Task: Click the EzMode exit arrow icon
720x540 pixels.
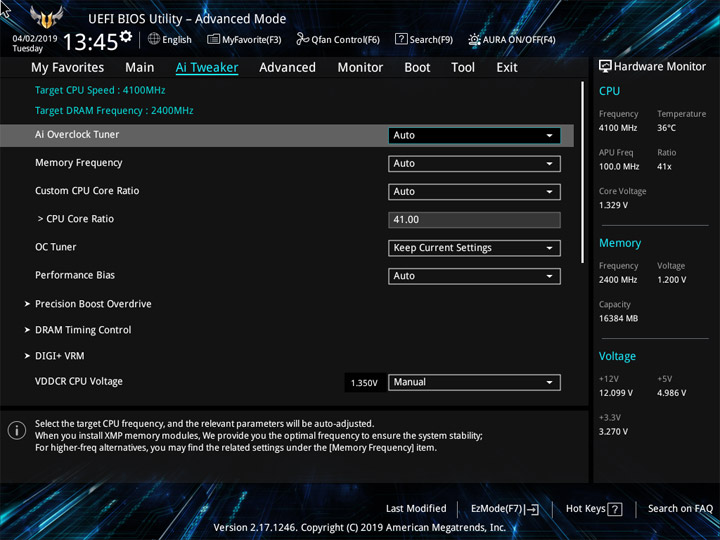Action: pyautogui.click(x=532, y=509)
